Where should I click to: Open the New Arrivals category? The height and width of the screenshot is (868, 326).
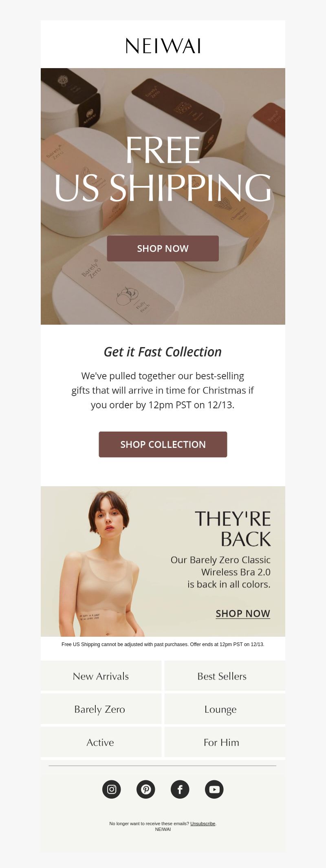click(101, 676)
